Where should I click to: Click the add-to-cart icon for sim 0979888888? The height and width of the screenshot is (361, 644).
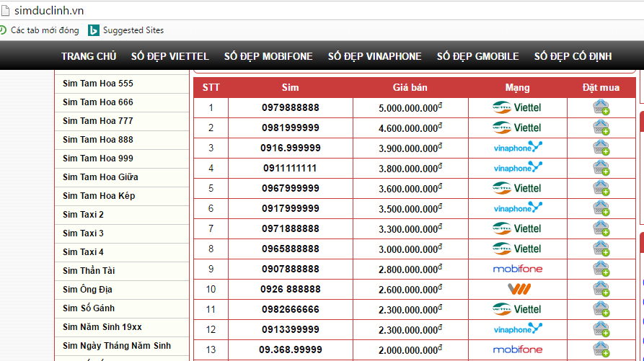point(601,108)
